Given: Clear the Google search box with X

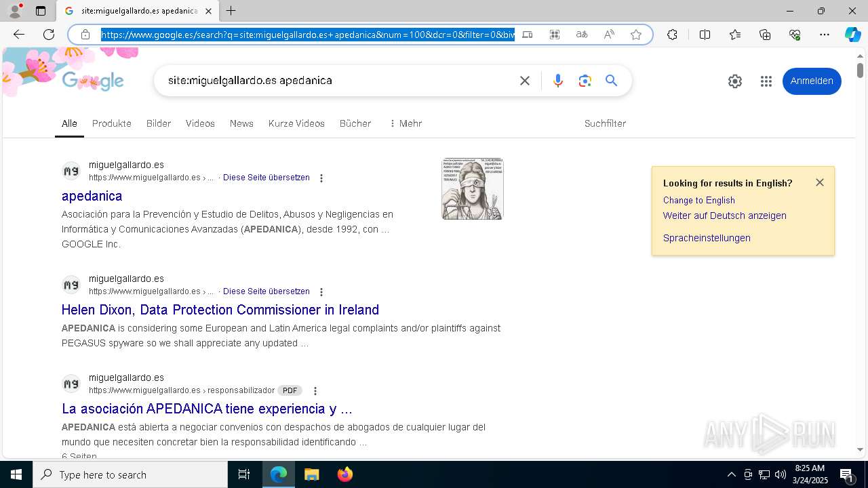Looking at the screenshot, I should pos(525,81).
